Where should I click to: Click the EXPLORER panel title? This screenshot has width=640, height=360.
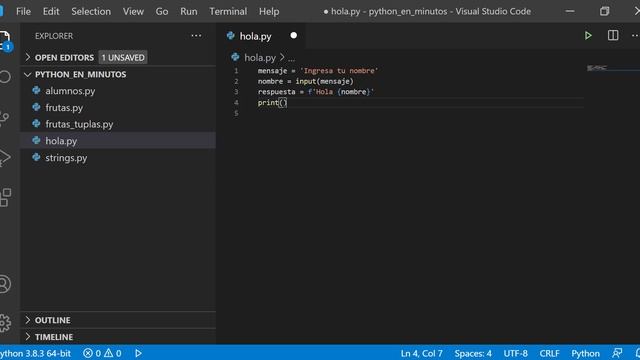(x=54, y=36)
